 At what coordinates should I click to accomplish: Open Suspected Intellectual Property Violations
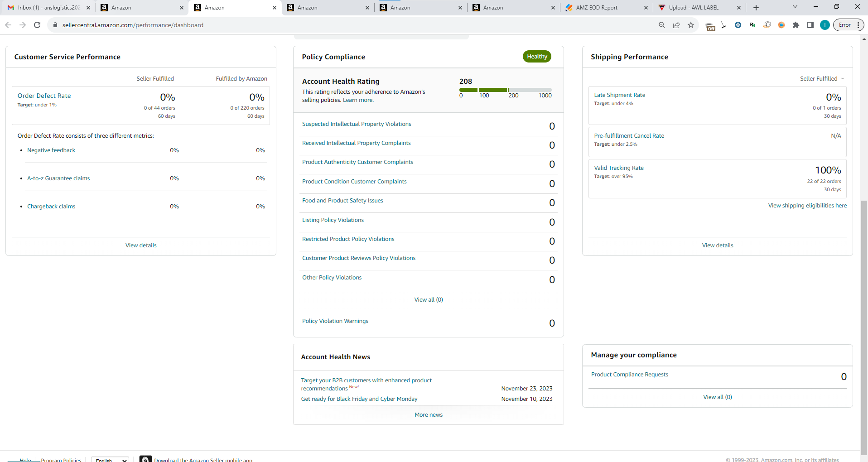pos(357,124)
